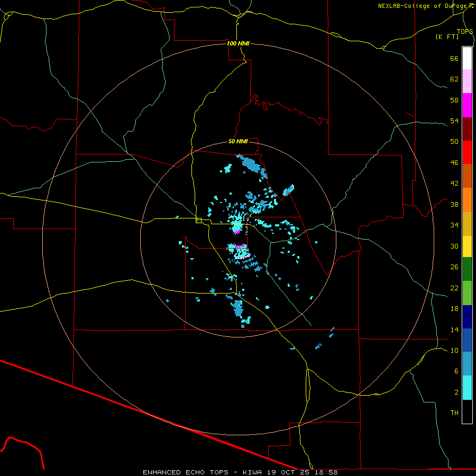Viewport: 476px width, 476px height.
Task: Select the dark orange legend swatch
Action: [467, 176]
